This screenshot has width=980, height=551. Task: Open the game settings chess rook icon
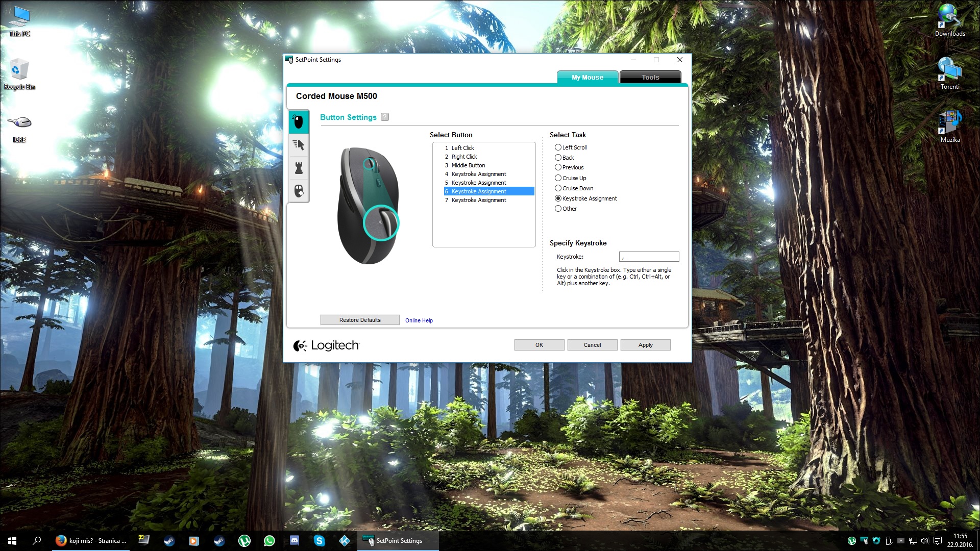(x=299, y=168)
